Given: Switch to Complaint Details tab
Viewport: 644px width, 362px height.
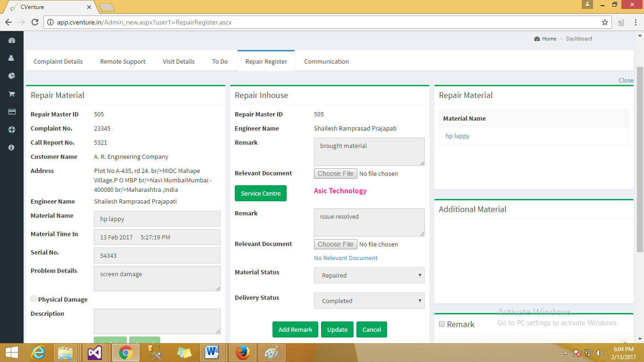Looking at the screenshot, I should [58, 61].
